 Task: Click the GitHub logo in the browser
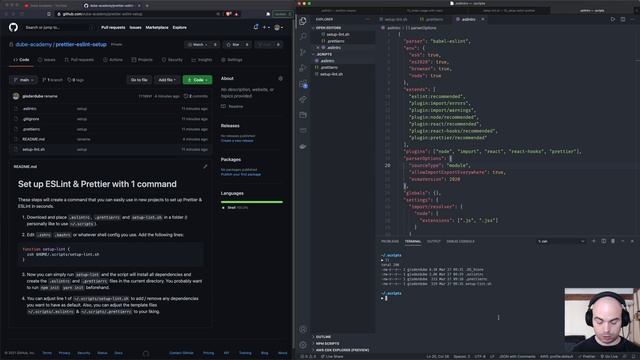[x=13, y=27]
